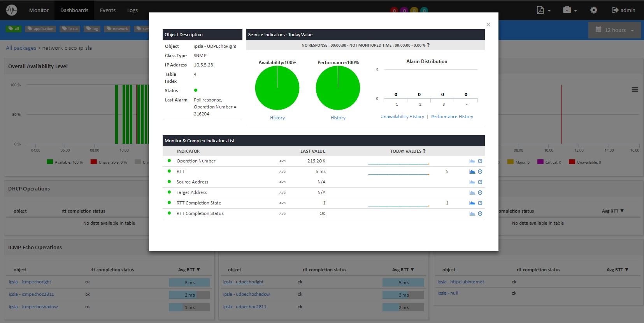644x323 pixels.
Task: Open the Performance History link
Action: [452, 117]
